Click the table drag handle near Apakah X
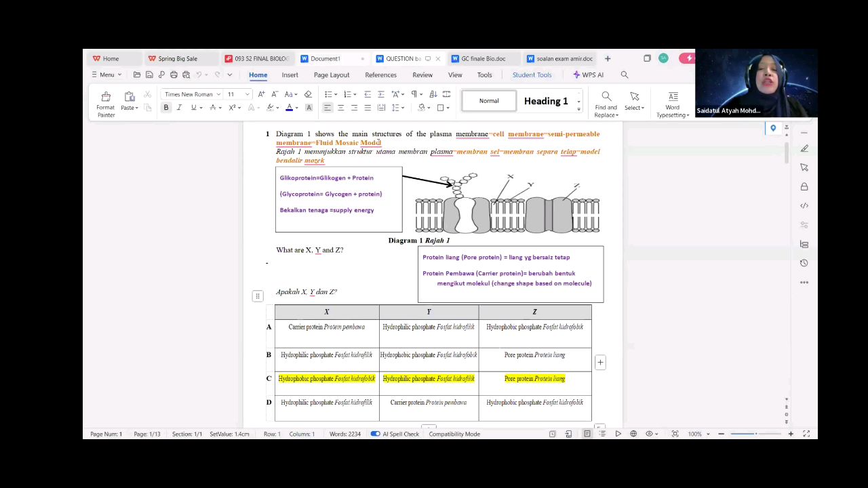868x488 pixels. pos(258,296)
